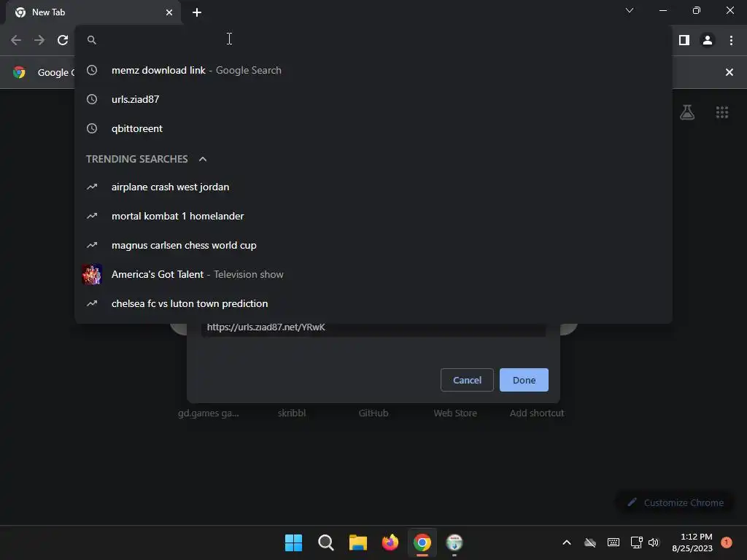
Task: Launch Firefox from the taskbar
Action: (390, 542)
